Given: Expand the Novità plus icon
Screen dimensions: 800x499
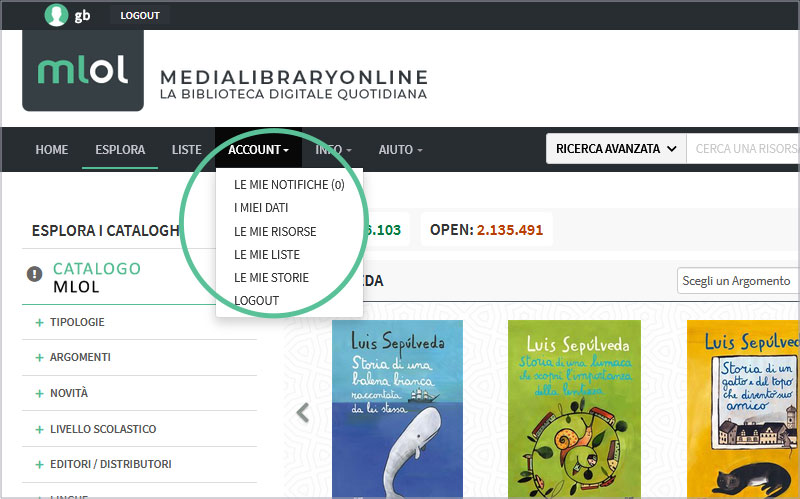Looking at the screenshot, I should [x=39, y=393].
